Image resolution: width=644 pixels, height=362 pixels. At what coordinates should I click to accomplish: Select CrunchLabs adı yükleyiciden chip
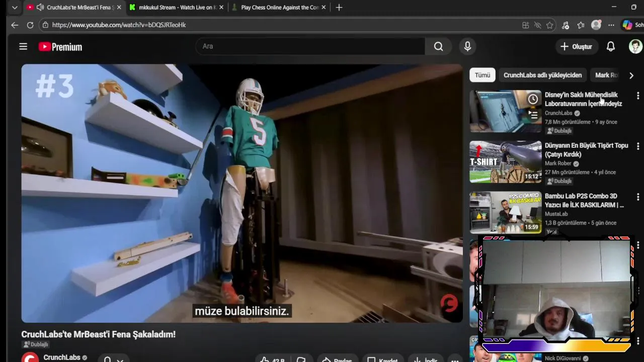coord(542,75)
